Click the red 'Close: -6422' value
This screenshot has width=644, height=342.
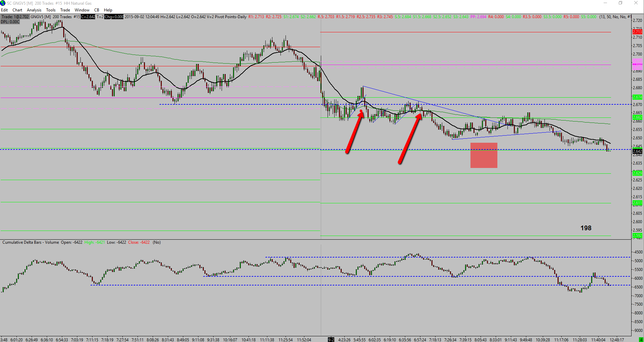(x=139, y=242)
